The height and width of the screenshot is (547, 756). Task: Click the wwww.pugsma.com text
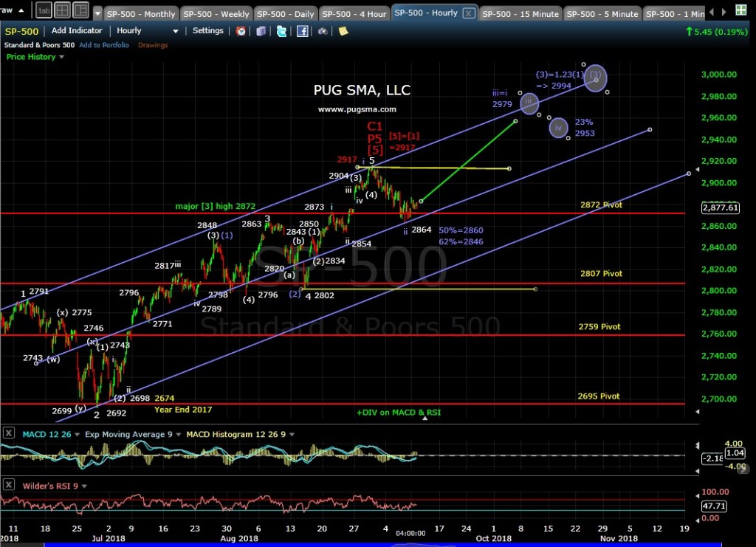tap(357, 109)
